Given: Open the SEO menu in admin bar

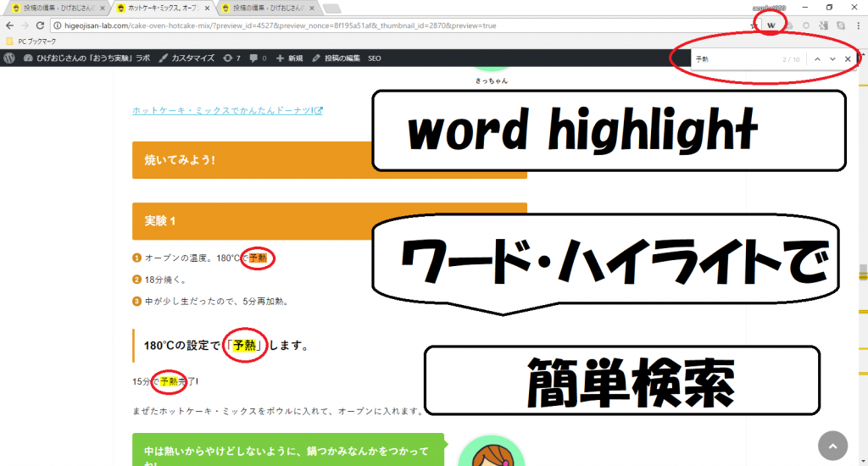Looking at the screenshot, I should pos(374,58).
